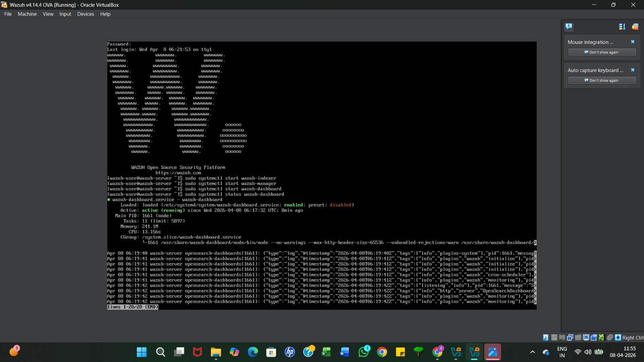Click the floppy disk status icon
This screenshot has height=362, width=644.
554,337
